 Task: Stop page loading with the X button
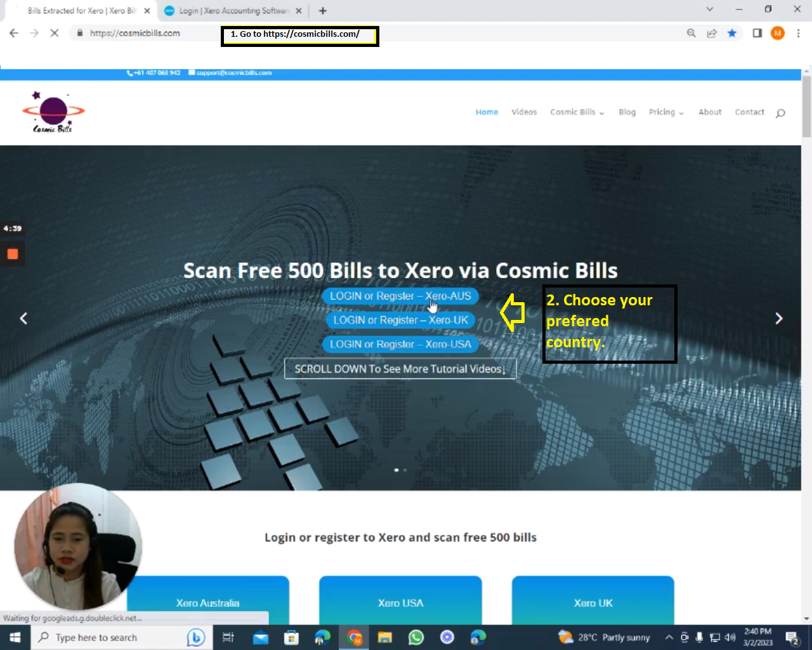tap(55, 33)
